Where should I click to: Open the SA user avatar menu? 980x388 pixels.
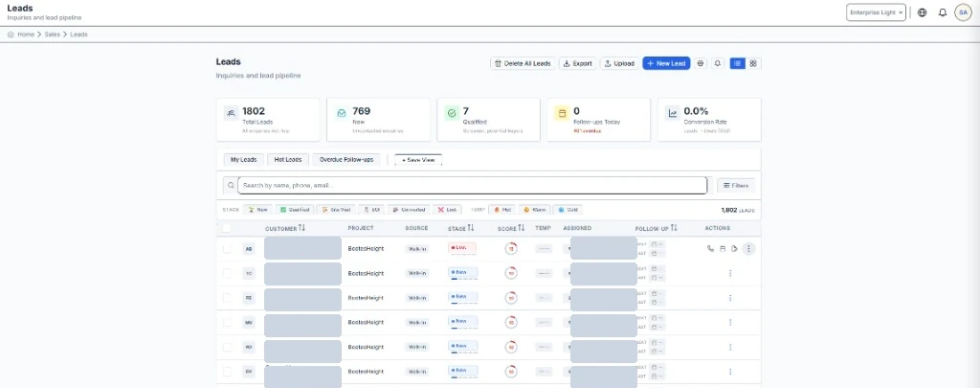[x=963, y=12]
